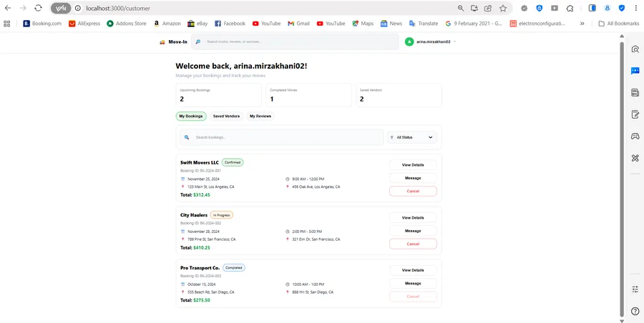644x323 pixels.
Task: Open the Maps bookmark
Action: tap(363, 24)
